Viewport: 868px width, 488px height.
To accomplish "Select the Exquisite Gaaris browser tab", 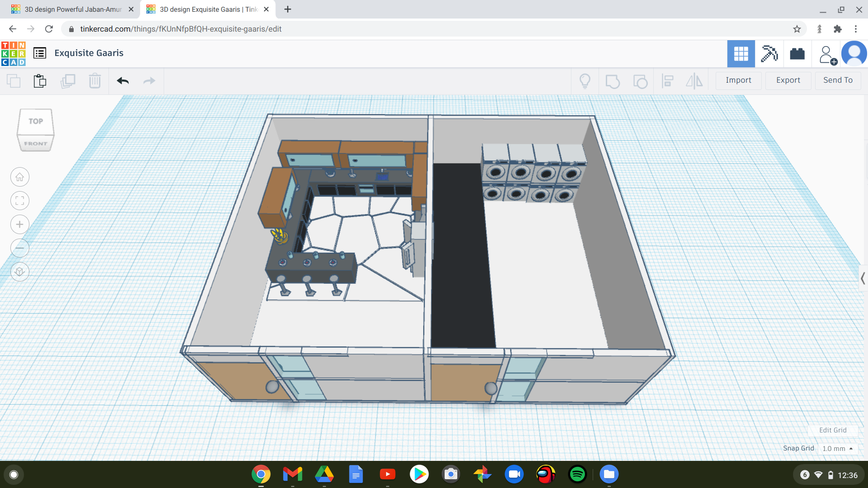I will click(208, 9).
